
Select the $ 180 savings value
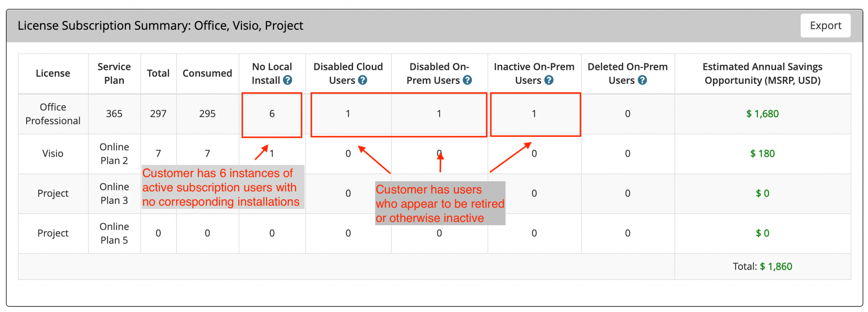[762, 153]
